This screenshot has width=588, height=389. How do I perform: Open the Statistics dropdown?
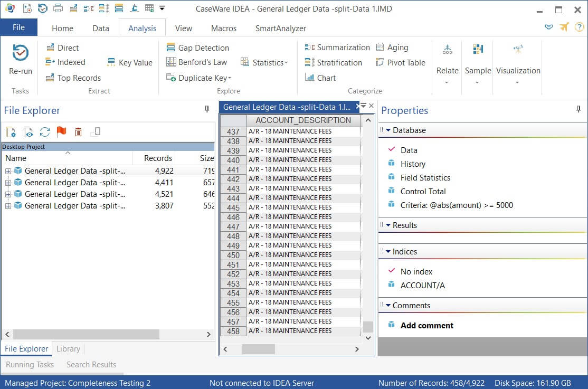(264, 63)
